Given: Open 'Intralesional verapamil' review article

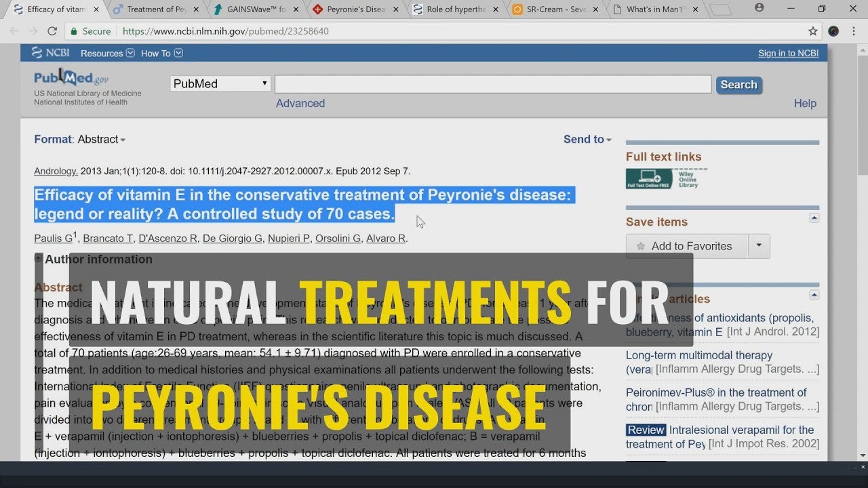Looking at the screenshot, I should coord(720,436).
